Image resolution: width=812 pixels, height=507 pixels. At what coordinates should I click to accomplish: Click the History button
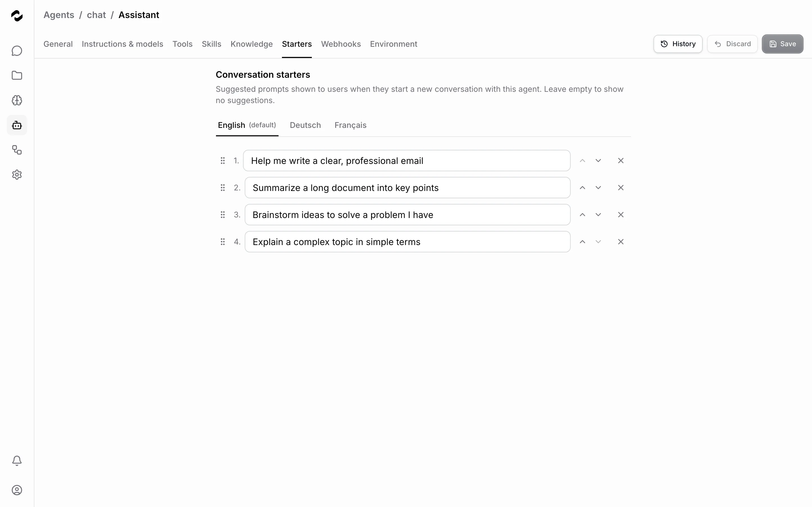point(678,44)
